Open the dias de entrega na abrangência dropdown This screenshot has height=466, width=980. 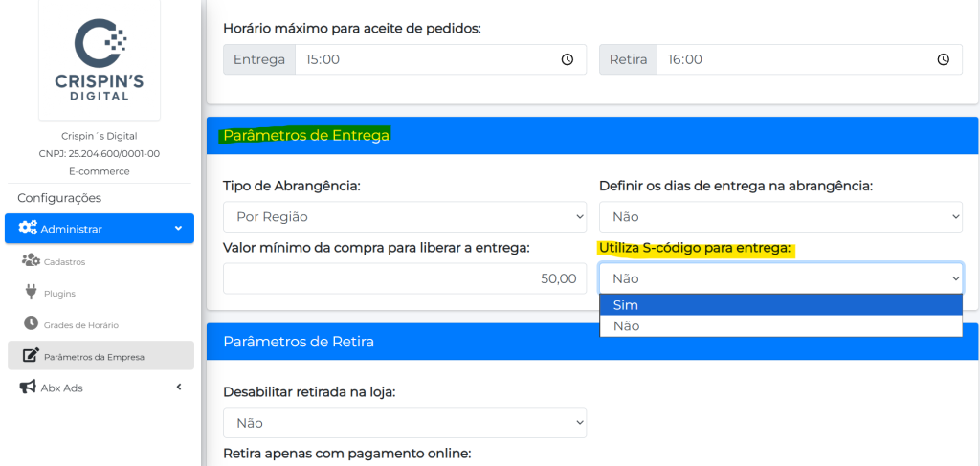pyautogui.click(x=780, y=217)
